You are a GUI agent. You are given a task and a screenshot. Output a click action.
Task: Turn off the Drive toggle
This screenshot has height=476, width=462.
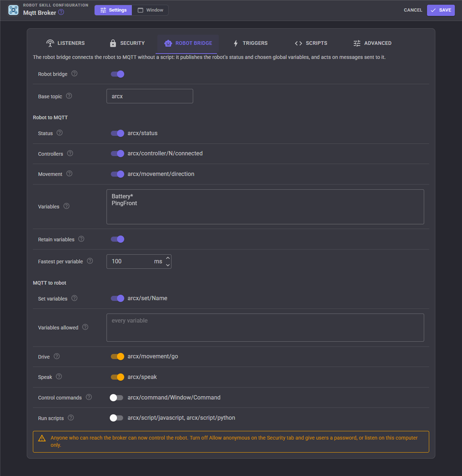pyautogui.click(x=117, y=356)
